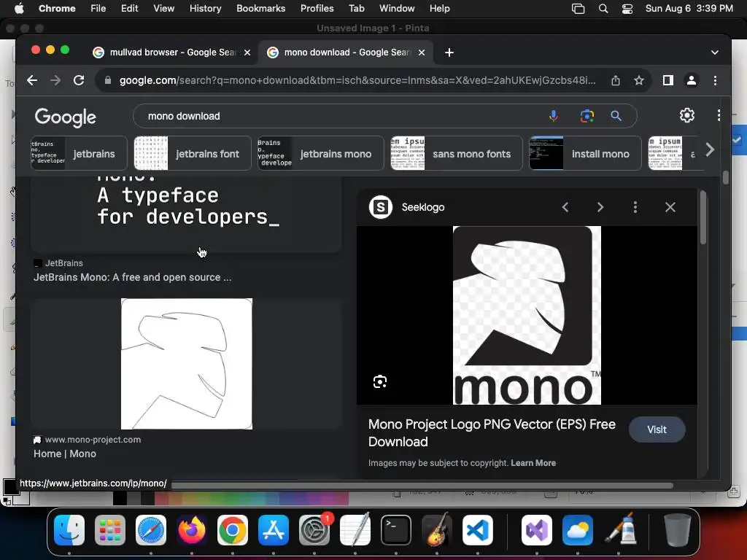Launch Firefox from the Dock

pyautogui.click(x=192, y=529)
